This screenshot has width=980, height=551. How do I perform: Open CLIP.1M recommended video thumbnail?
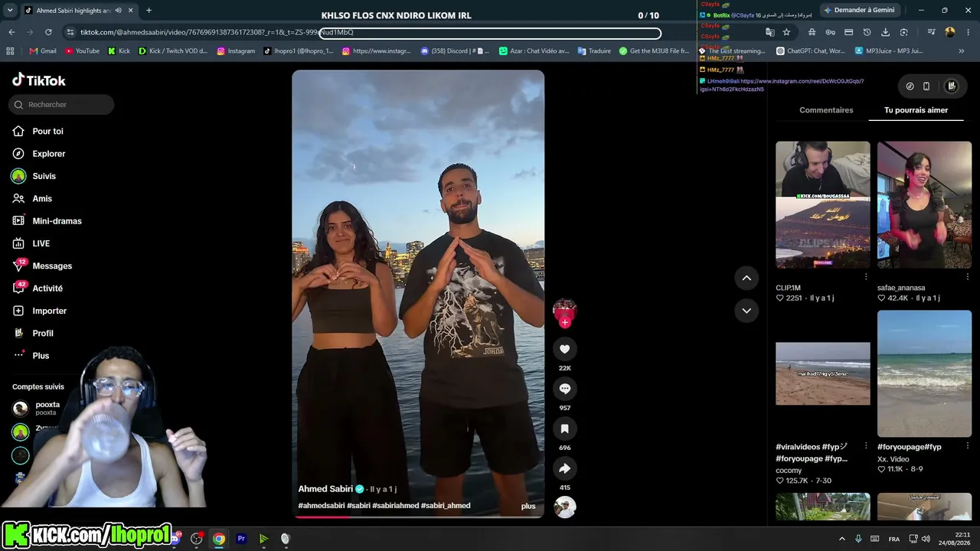click(823, 204)
